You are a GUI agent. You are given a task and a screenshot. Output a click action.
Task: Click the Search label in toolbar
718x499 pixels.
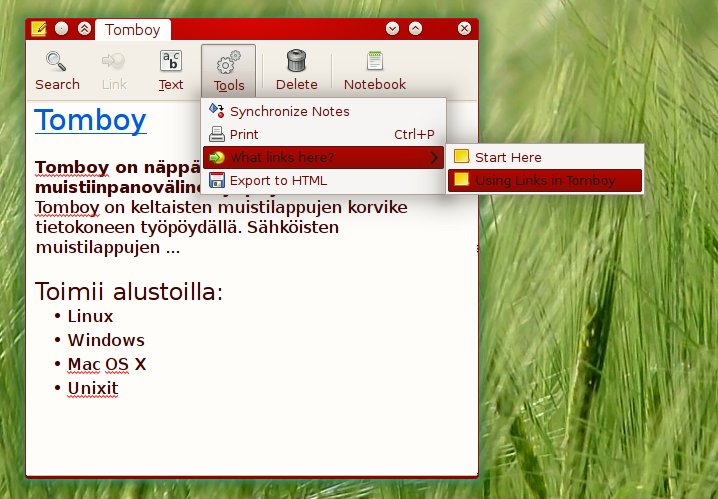(57, 84)
